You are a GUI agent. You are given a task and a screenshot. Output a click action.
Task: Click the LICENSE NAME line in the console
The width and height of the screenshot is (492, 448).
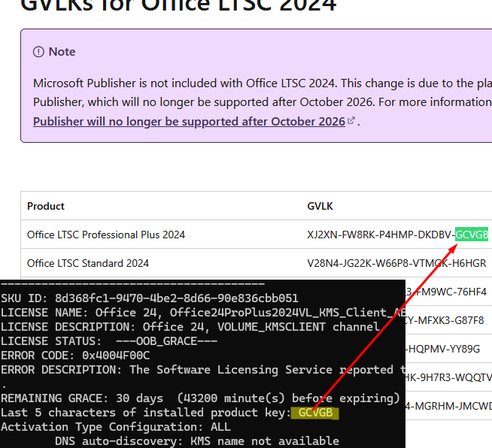click(x=203, y=313)
